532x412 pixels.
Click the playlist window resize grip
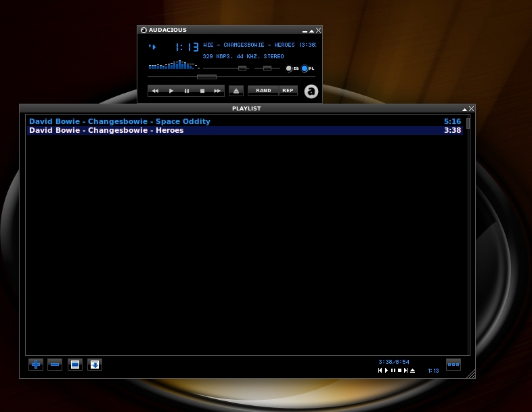[471, 374]
